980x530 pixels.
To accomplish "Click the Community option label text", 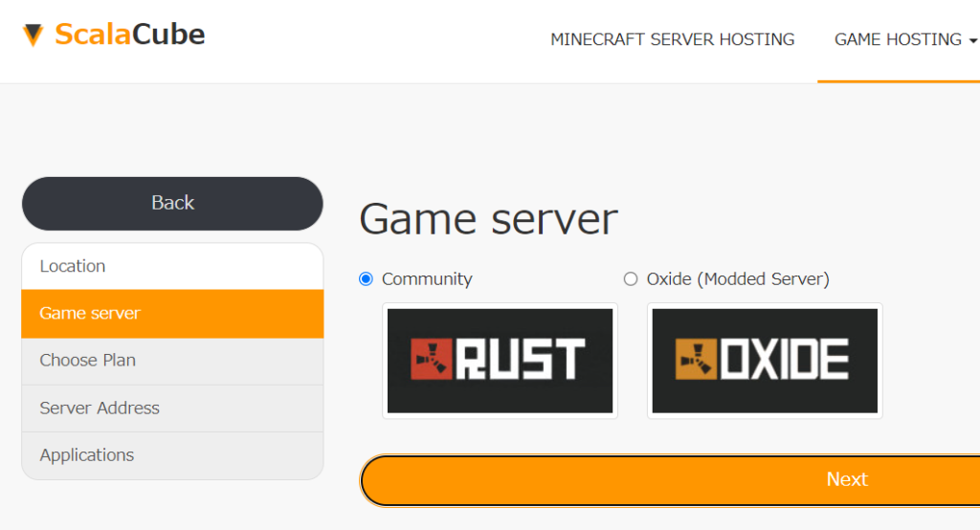I will point(427,278).
